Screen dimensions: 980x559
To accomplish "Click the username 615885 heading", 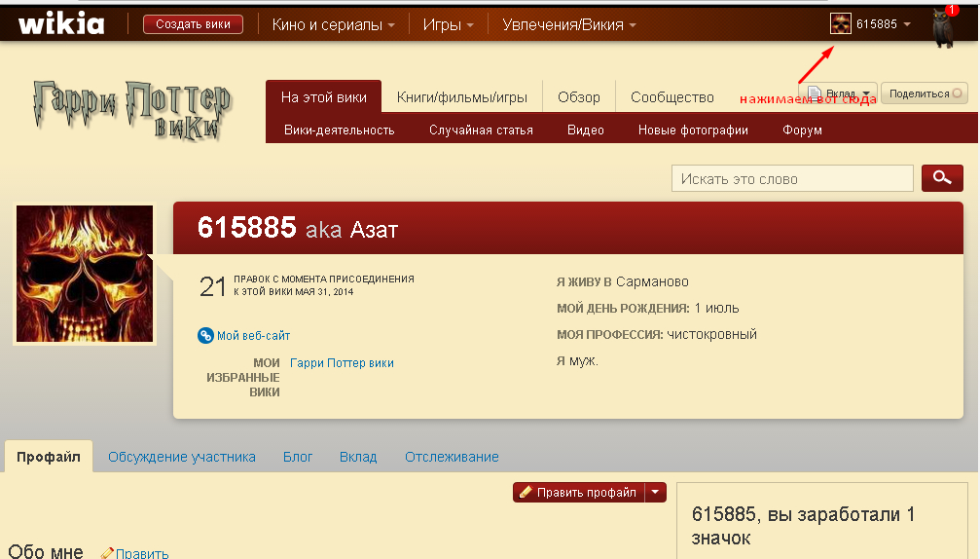I will [x=247, y=227].
